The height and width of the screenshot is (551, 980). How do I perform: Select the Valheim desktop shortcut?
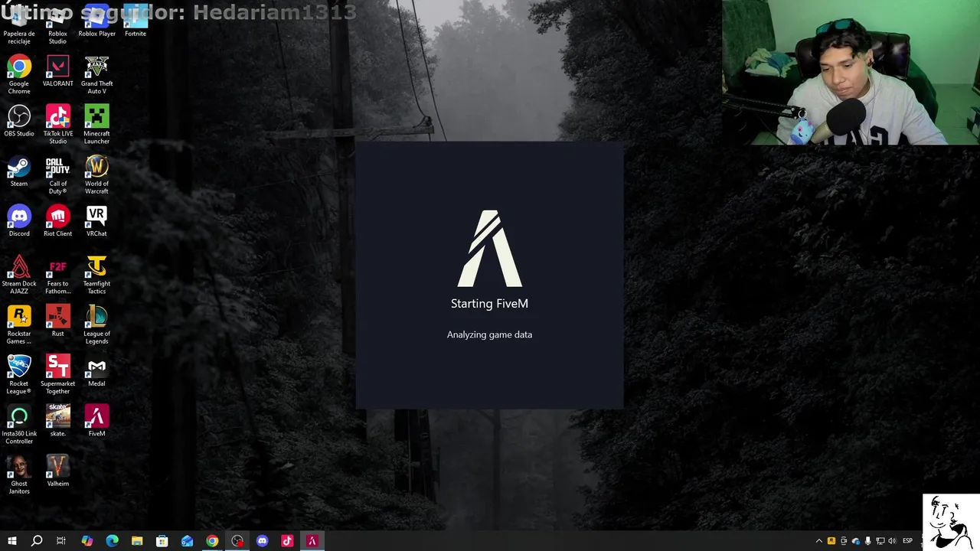click(x=57, y=471)
